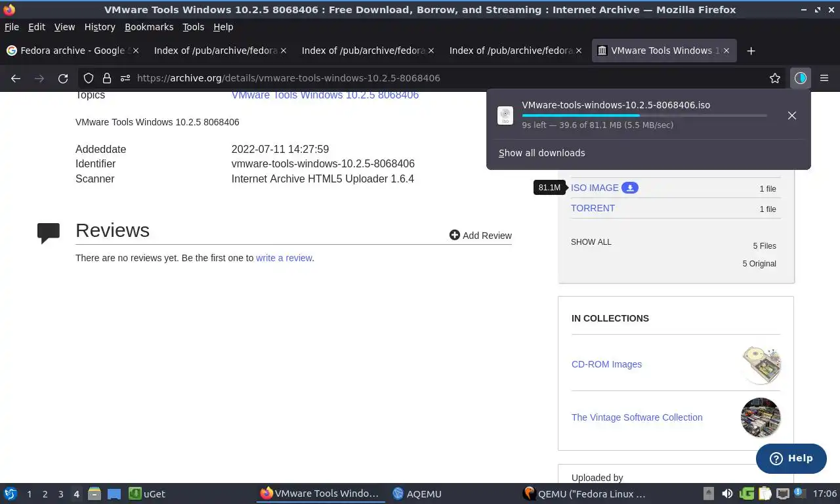The width and height of the screenshot is (840, 504).
Task: Click Vintage Software Collection thumbnail
Action: point(761,417)
